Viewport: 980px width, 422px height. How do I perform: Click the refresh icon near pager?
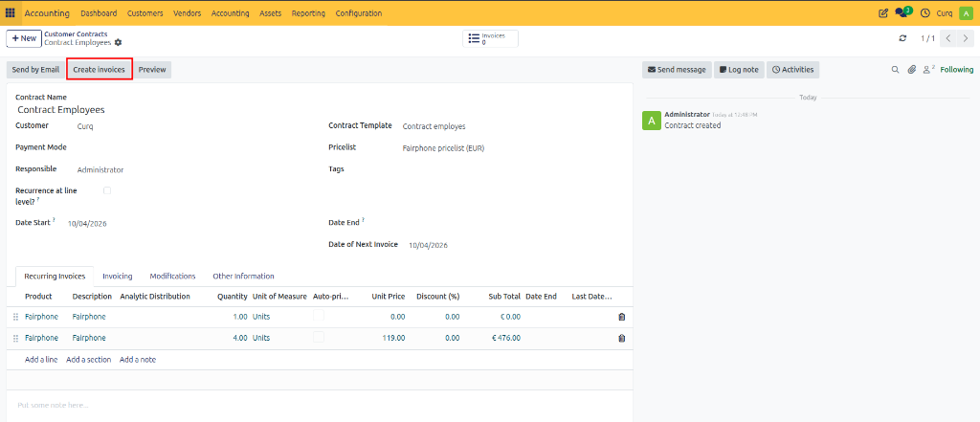tap(902, 38)
